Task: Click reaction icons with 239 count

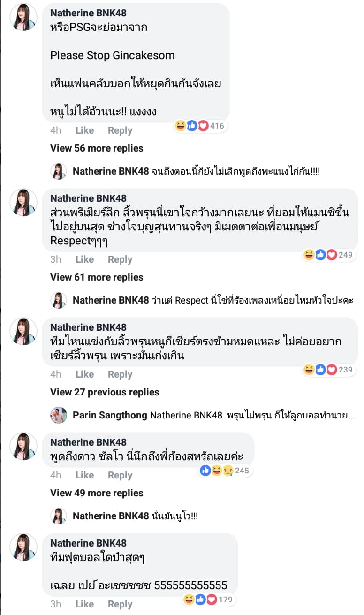Action: 328,370
